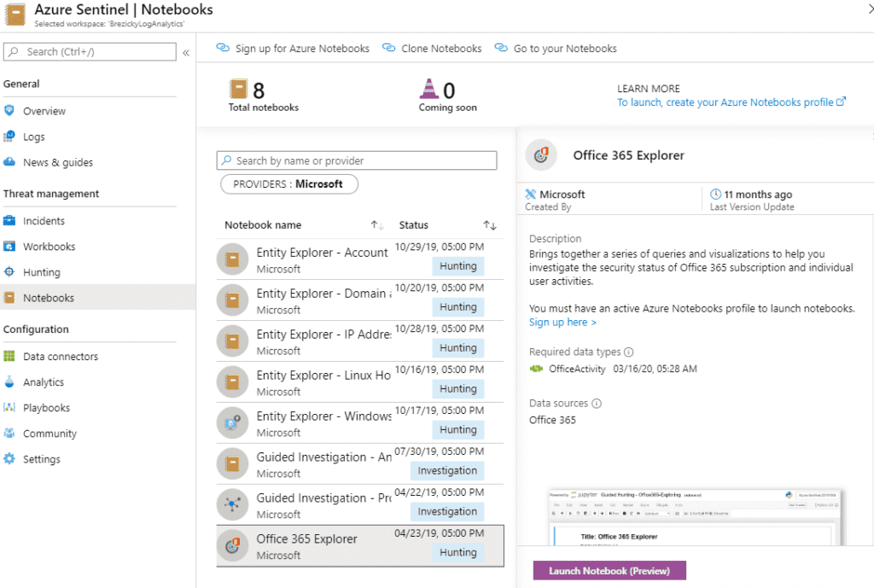Select the Entity Explorer - Account notebook name
Screen dimensions: 874x588
[322, 253]
